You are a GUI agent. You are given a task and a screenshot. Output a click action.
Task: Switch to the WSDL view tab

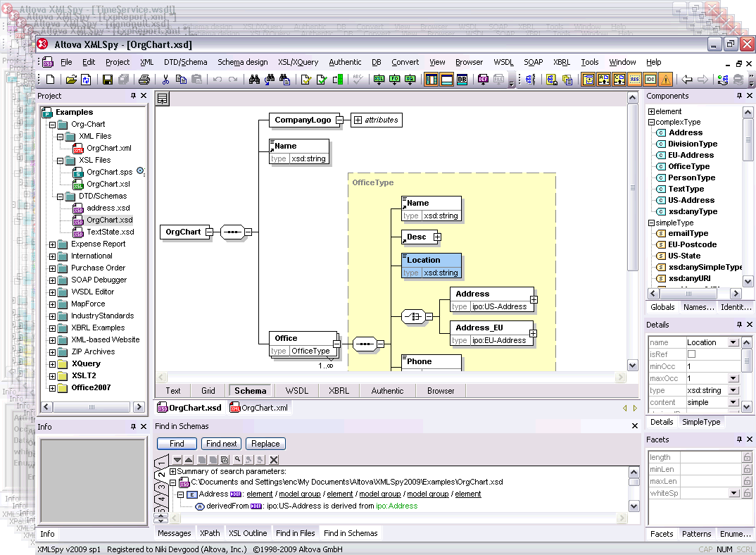point(296,391)
